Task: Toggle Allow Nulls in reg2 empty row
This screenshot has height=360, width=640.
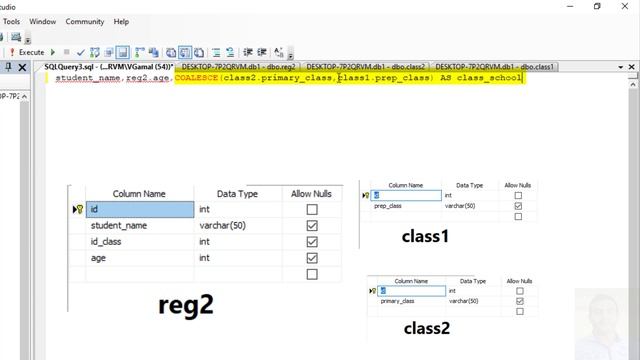Action: click(312, 274)
